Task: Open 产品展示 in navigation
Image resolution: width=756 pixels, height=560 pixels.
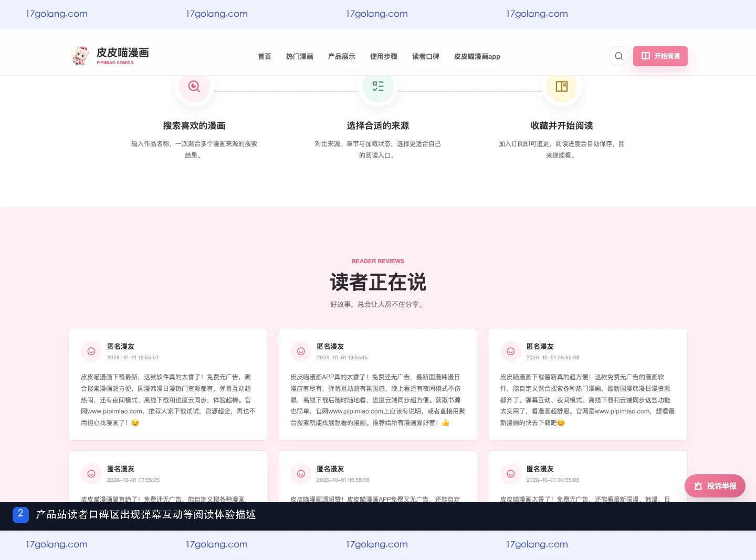Action: click(x=342, y=57)
